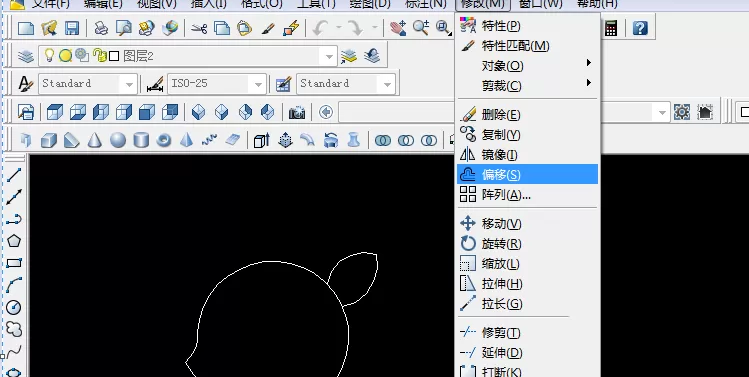Toggle layer freeze in current viewport
Image resolution: width=749 pixels, height=377 pixels.
pos(82,55)
